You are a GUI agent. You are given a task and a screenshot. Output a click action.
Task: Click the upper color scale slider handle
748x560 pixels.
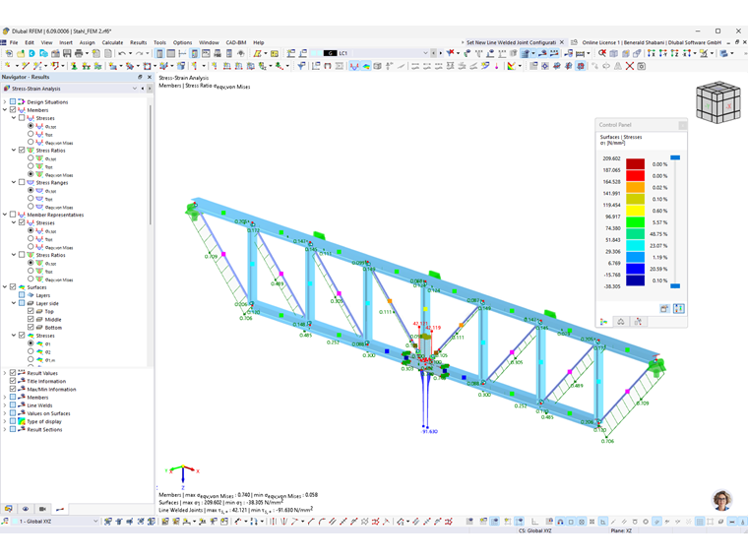tap(675, 157)
